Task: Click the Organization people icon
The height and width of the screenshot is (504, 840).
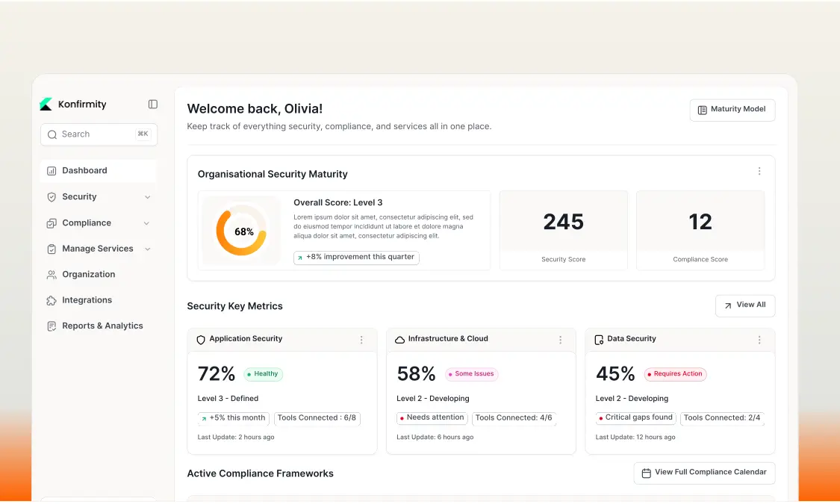Action: click(x=52, y=275)
